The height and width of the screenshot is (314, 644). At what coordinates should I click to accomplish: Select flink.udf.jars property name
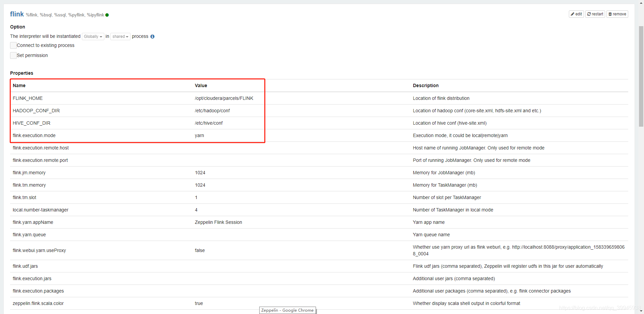tap(25, 266)
